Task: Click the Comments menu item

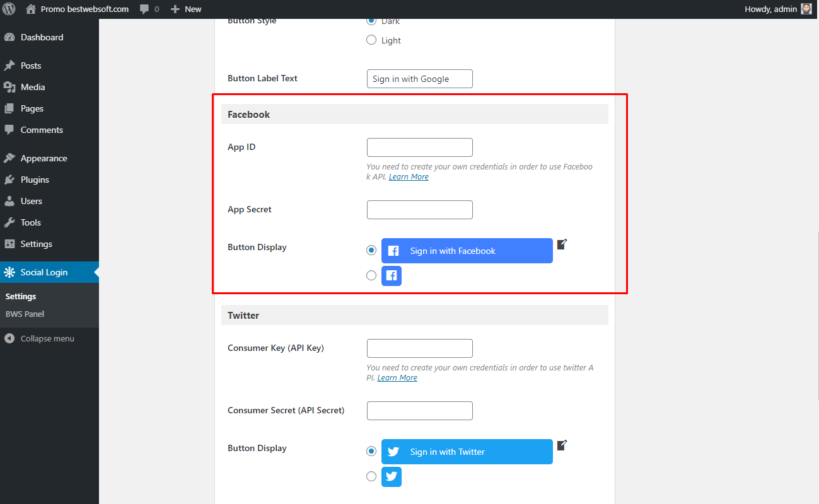Action: pyautogui.click(x=49, y=130)
